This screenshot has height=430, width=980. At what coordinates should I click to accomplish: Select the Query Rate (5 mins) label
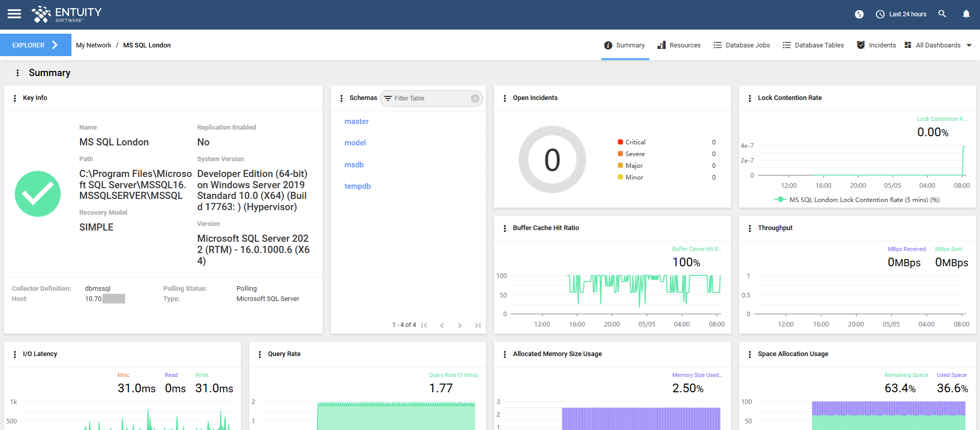coord(453,375)
